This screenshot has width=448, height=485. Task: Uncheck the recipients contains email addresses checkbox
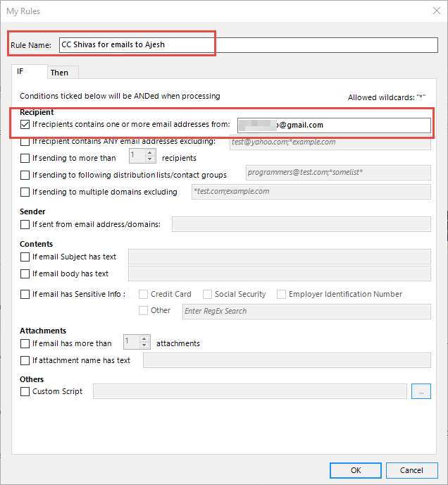[25, 124]
